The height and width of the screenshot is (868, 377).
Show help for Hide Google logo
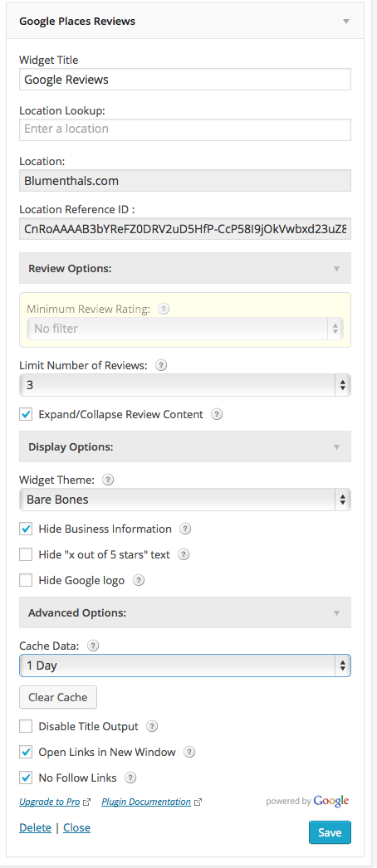139,580
